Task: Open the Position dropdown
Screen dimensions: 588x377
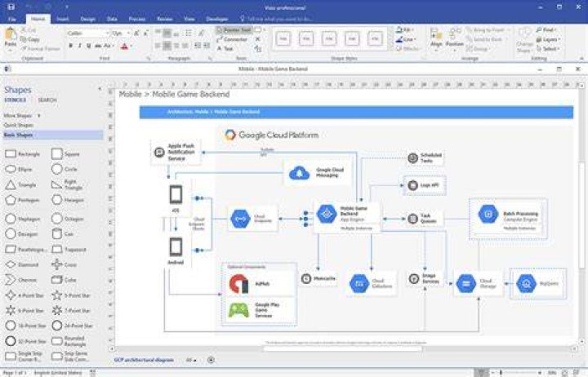Action: pyautogui.click(x=455, y=38)
